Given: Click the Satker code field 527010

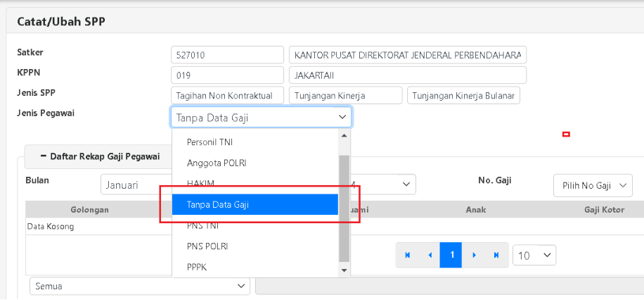Looking at the screenshot, I should pos(226,56).
